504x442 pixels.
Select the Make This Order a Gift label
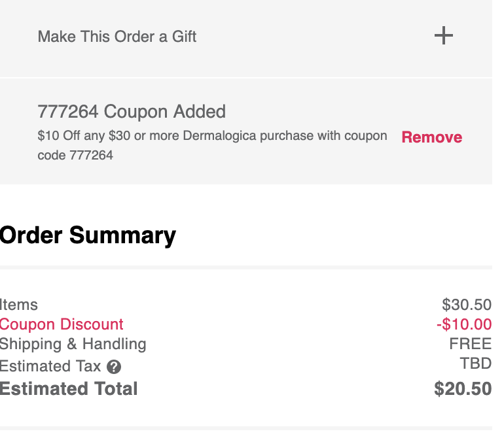pyautogui.click(x=117, y=36)
